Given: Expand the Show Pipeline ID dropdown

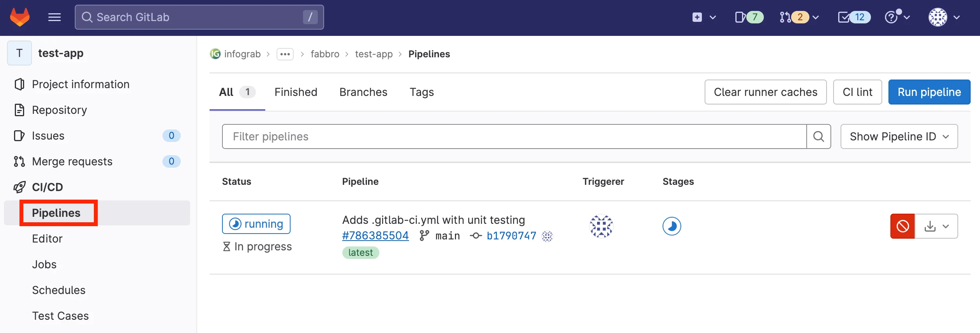Looking at the screenshot, I should pyautogui.click(x=899, y=136).
